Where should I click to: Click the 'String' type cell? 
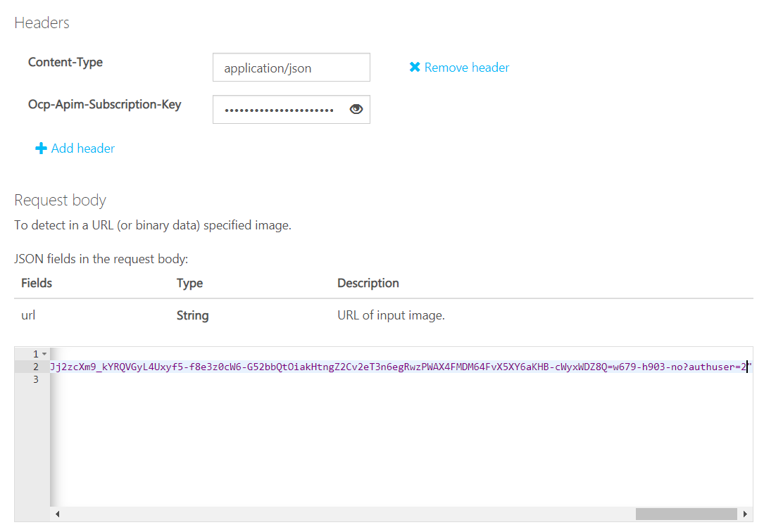click(x=192, y=315)
